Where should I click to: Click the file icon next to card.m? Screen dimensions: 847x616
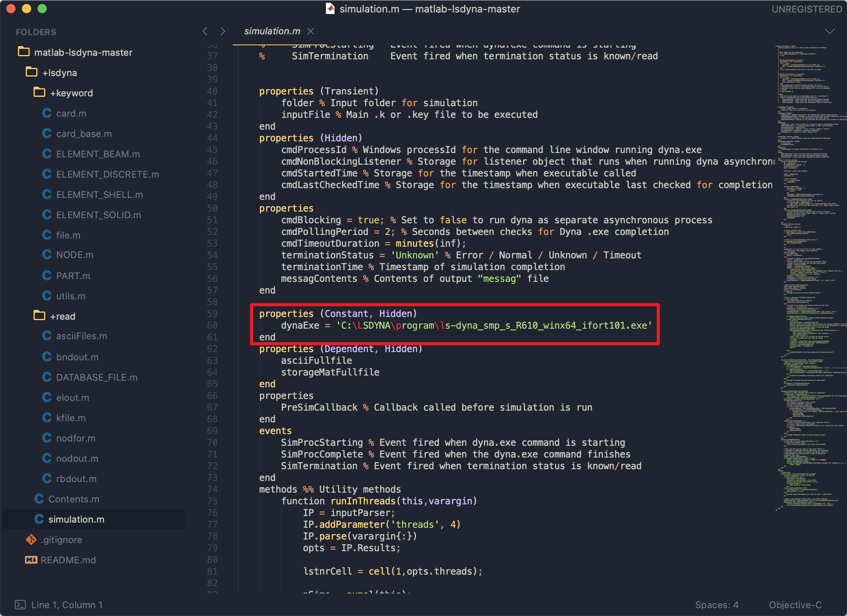47,113
